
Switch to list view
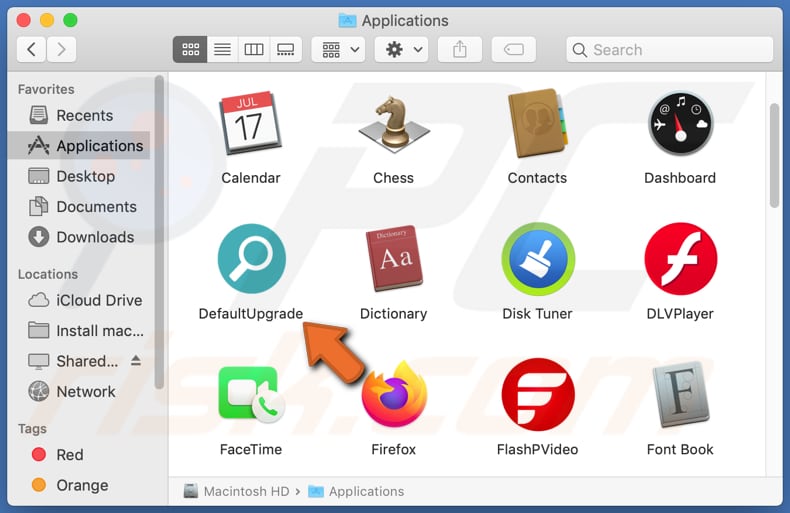222,49
